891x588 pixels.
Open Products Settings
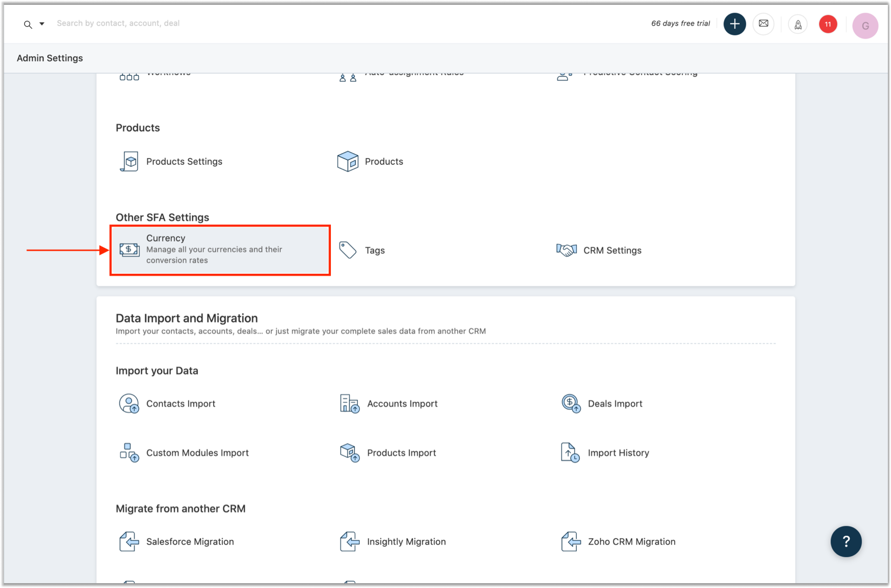pos(184,162)
